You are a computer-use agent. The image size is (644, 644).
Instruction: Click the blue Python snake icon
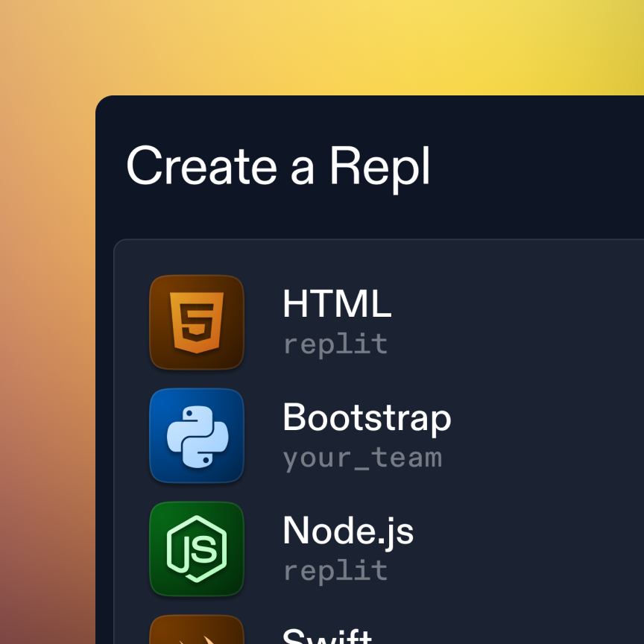(x=197, y=435)
